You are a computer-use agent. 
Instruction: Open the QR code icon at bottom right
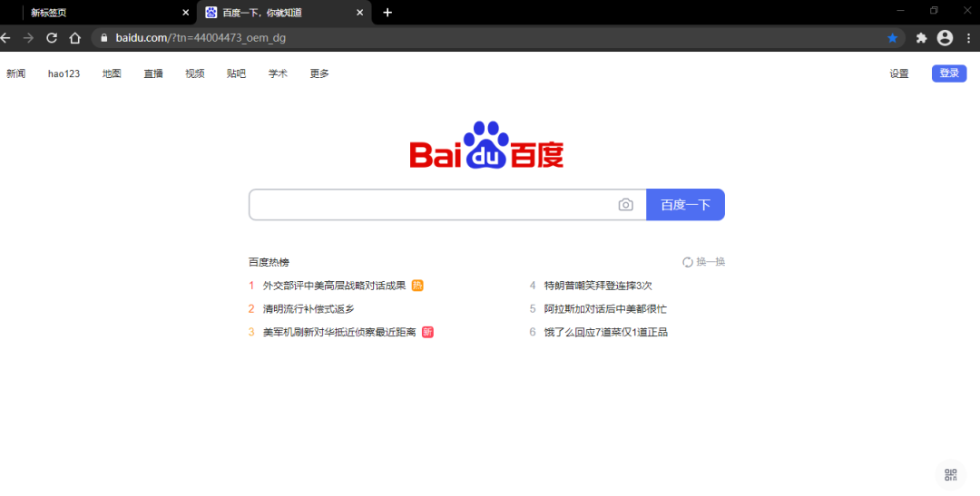pyautogui.click(x=951, y=475)
